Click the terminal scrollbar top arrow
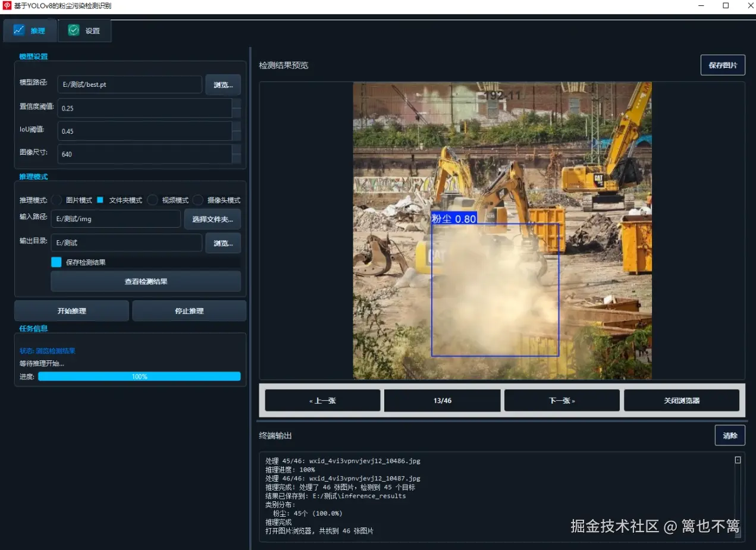The height and width of the screenshot is (550, 756). pyautogui.click(x=738, y=460)
